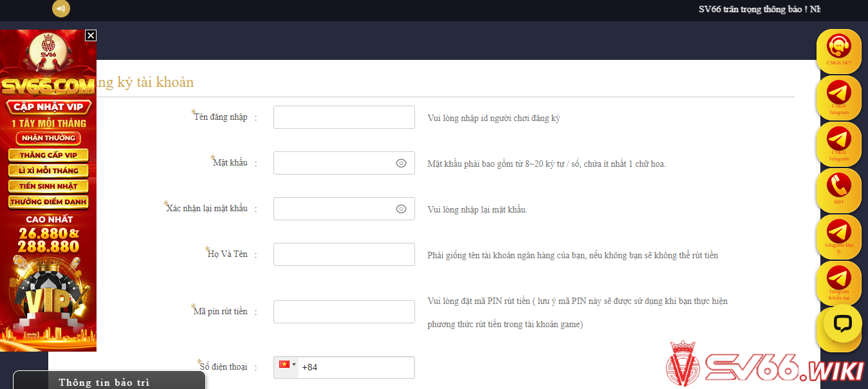Click the Mã pin rút tiền label

coord(221,311)
